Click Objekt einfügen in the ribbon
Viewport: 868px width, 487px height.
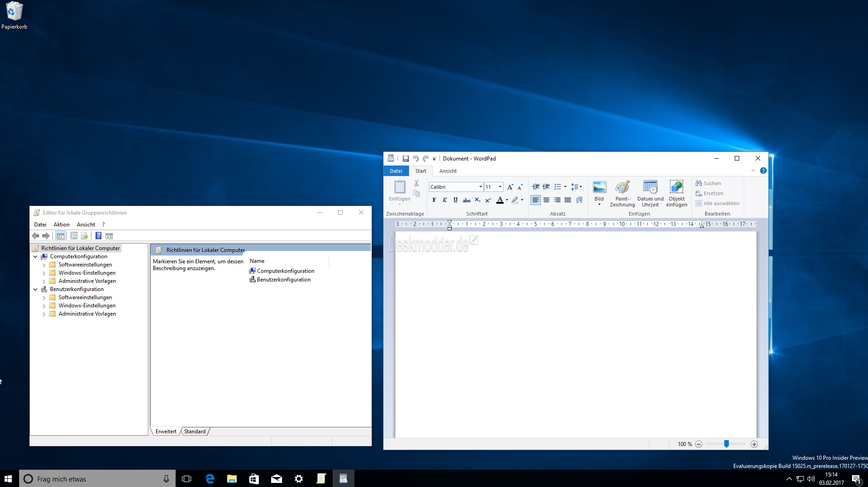676,193
